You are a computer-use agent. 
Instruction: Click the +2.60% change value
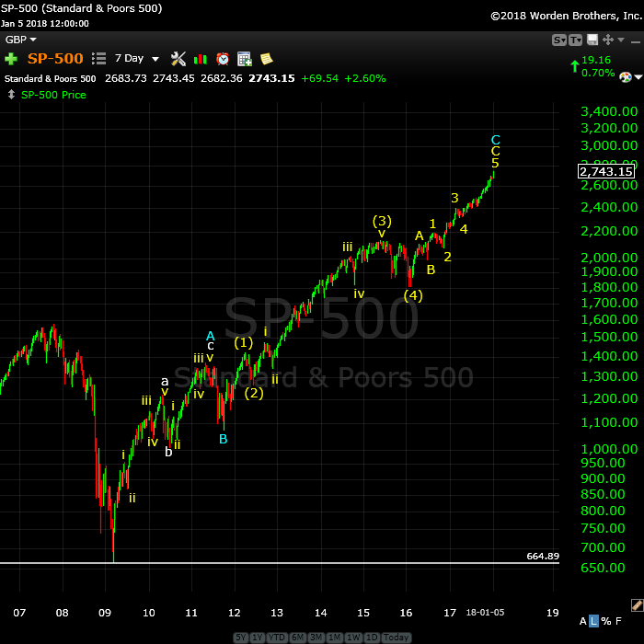pyautogui.click(x=364, y=78)
